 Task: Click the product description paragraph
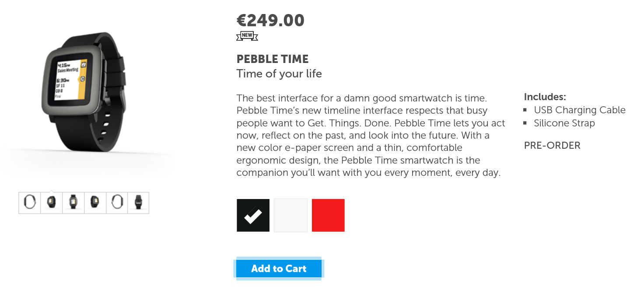click(x=371, y=135)
